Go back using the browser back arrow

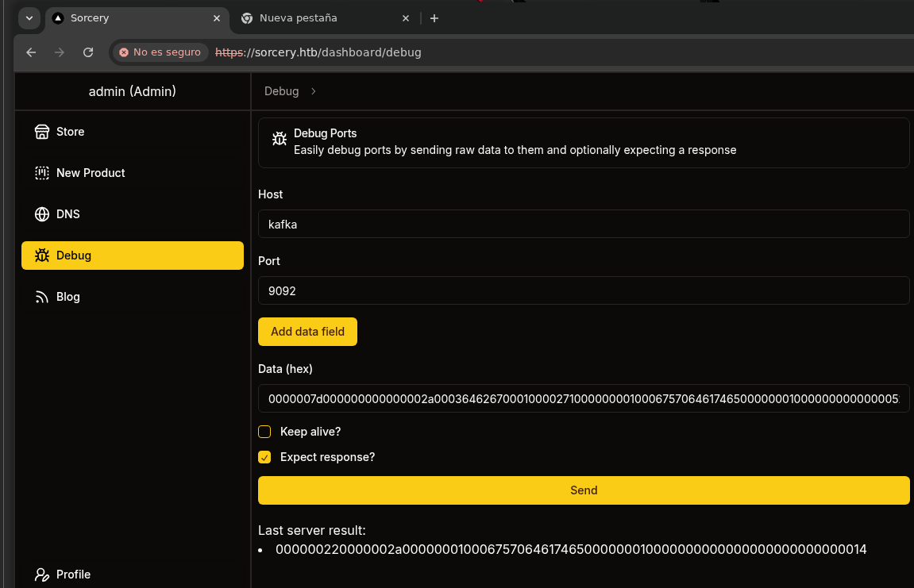coord(31,52)
